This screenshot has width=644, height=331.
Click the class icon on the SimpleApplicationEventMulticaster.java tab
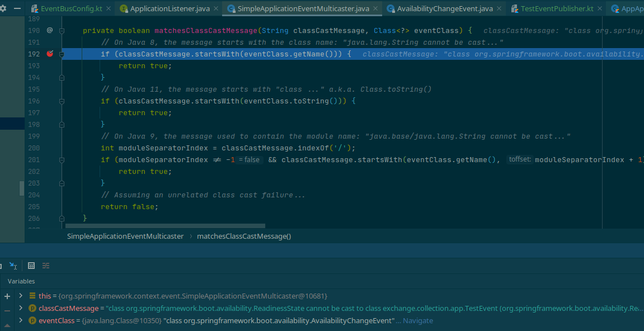[x=231, y=8]
